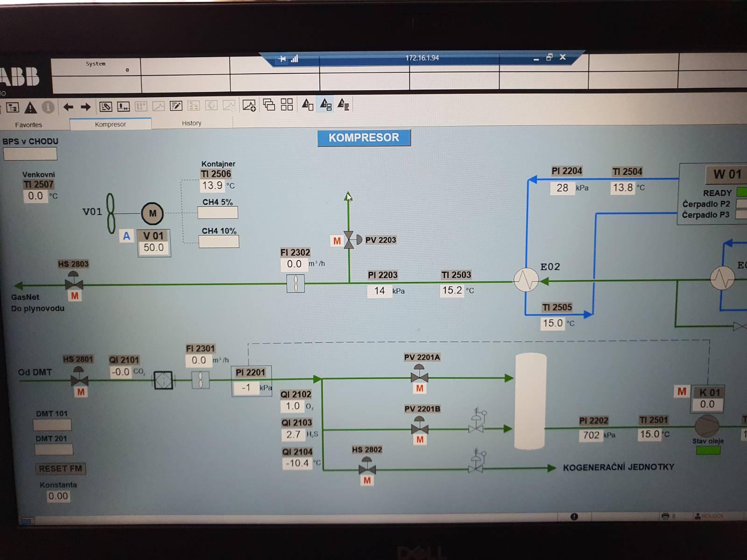The width and height of the screenshot is (747, 560).
Task: Click the add trend display icon
Action: (249, 105)
